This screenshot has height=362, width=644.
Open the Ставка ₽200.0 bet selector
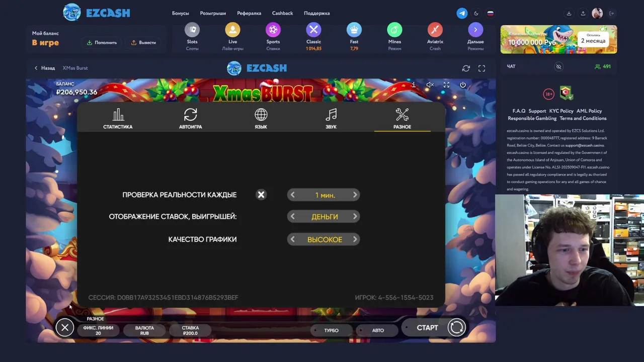point(190,330)
